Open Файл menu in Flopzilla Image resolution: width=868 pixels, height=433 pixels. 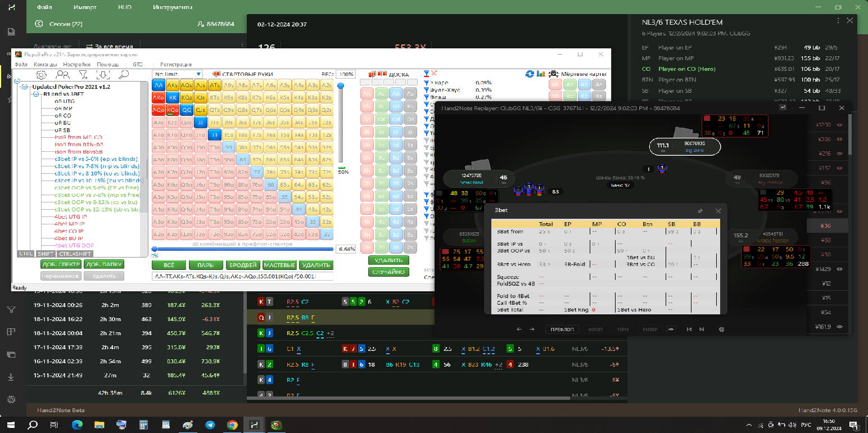(x=21, y=65)
